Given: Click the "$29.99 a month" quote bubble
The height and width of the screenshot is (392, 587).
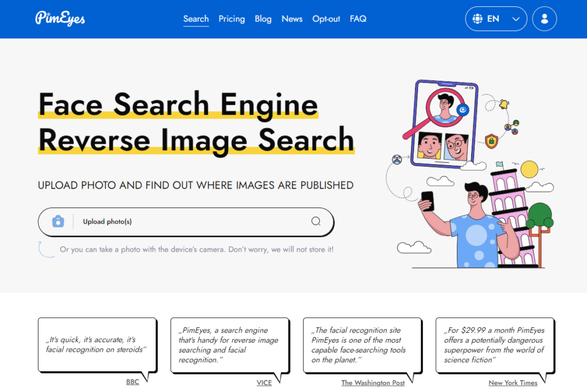Looking at the screenshot, I should [495, 345].
